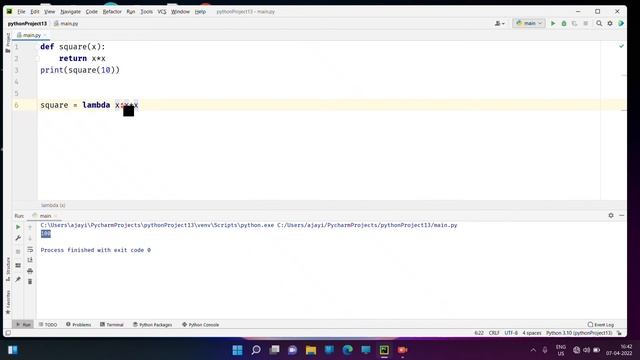Toggle soft-wrap in the Run console
The image size is (640, 360).
point(30,249)
